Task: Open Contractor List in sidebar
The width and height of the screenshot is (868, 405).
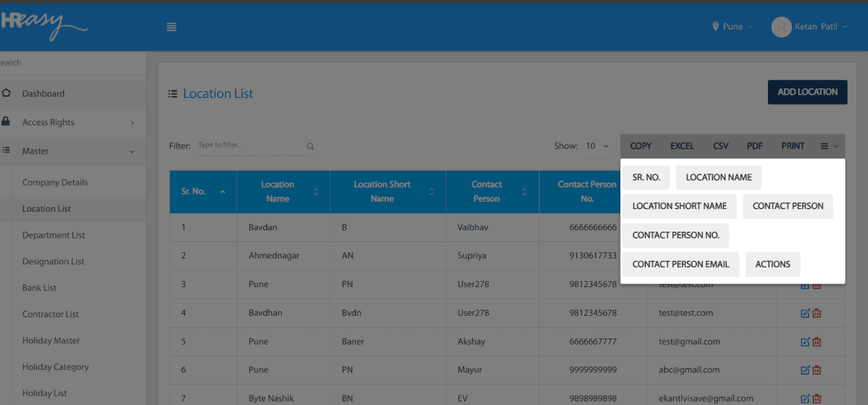Action: (x=51, y=314)
